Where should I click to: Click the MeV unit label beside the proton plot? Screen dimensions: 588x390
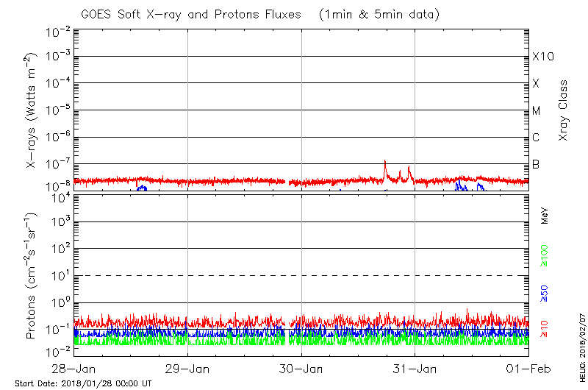point(545,216)
